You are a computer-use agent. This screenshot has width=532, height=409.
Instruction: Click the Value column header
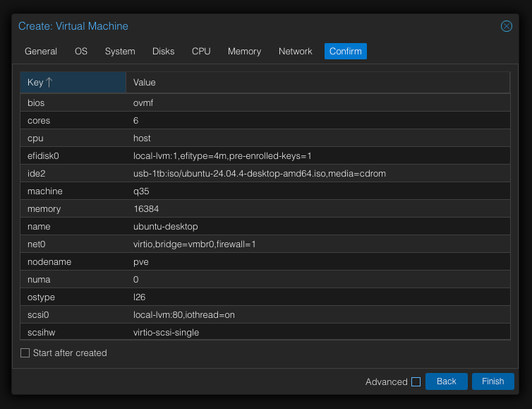click(x=318, y=82)
